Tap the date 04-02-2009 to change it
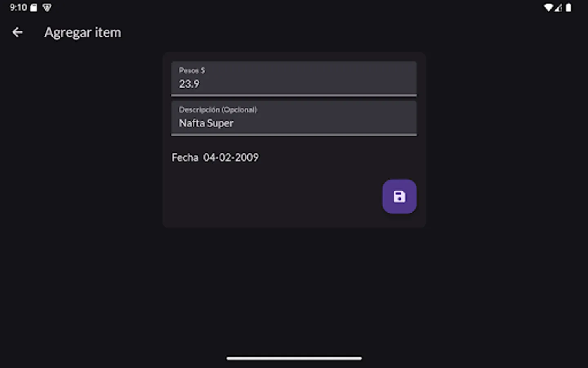Screen dimensions: 588x368 [231, 157]
